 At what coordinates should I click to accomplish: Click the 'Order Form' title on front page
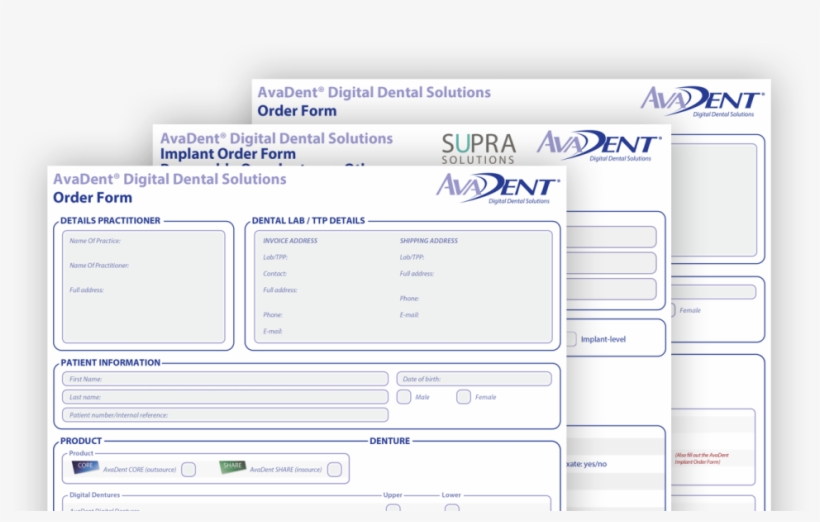tap(93, 198)
